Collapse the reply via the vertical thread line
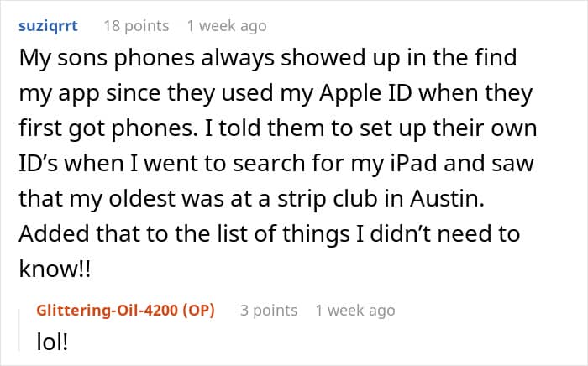Viewport: 588px width, 366px height. [x=19, y=330]
